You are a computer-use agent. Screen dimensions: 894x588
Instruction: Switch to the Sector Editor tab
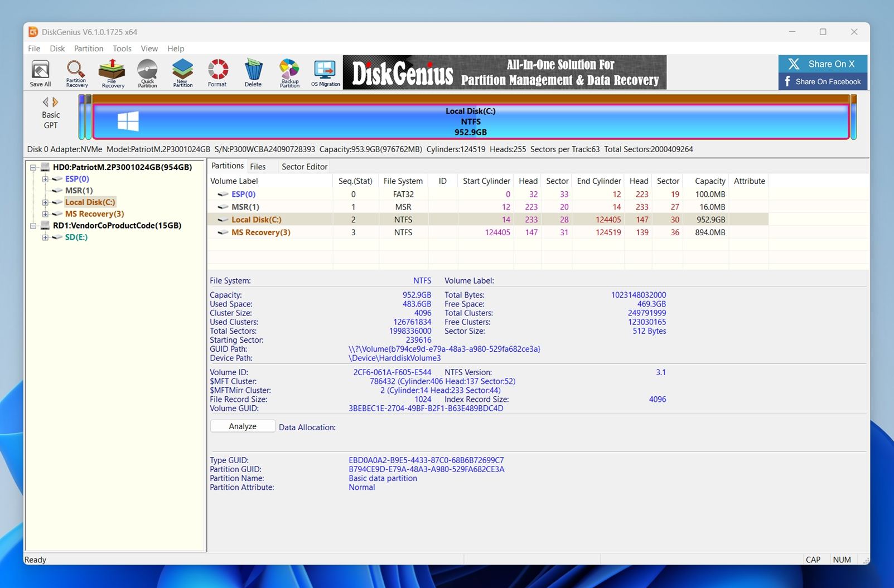point(304,166)
